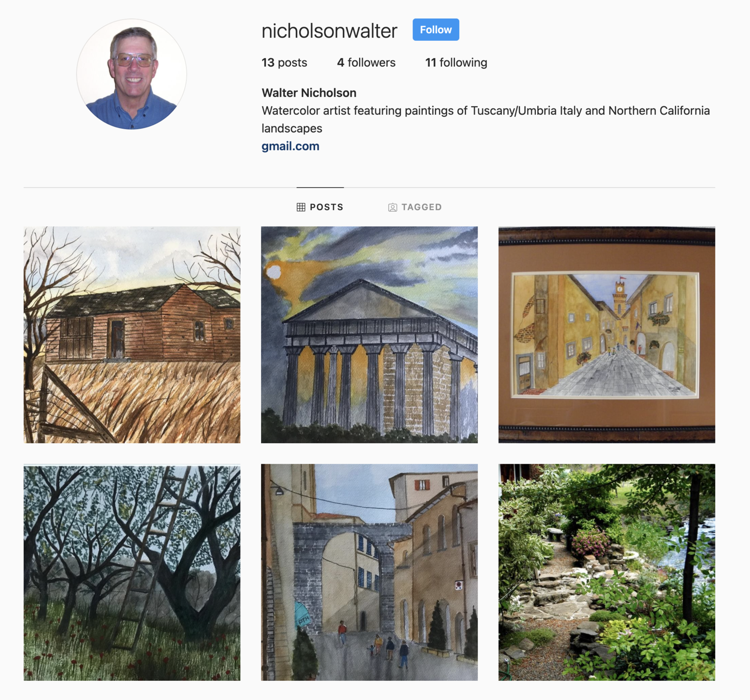Open the olive trees with ladder painting
This screenshot has height=700, width=750.
pos(132,572)
